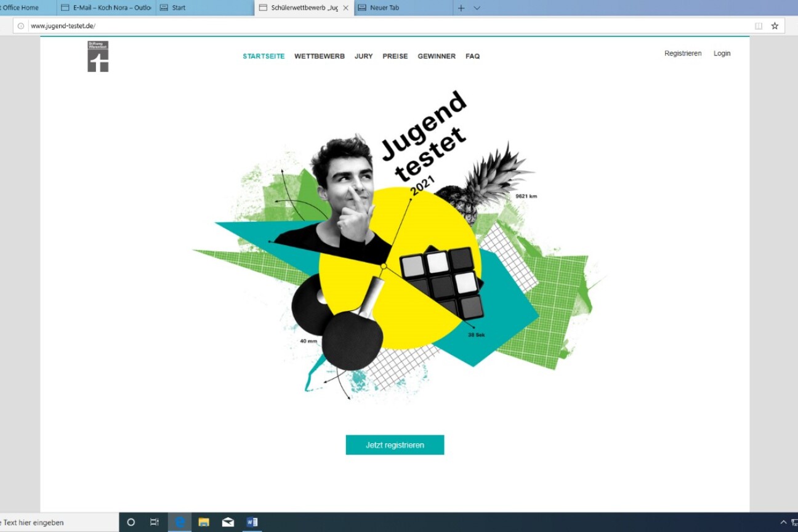This screenshot has height=532, width=798.
Task: Focus the address bar with jugend-testet.de URL
Action: point(369,26)
